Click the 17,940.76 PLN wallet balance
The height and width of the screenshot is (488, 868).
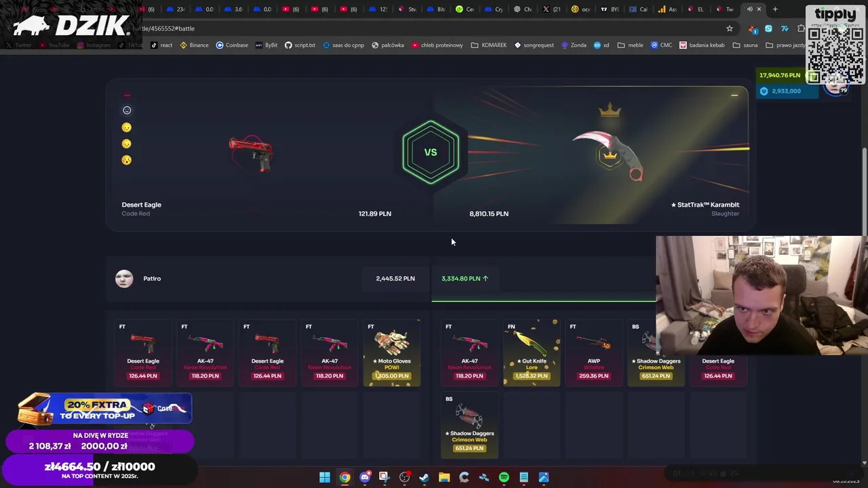click(x=780, y=75)
